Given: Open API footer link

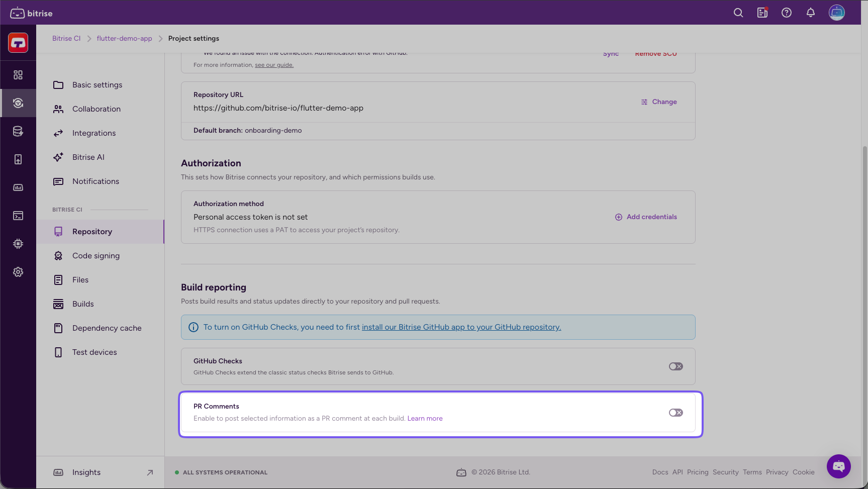Looking at the screenshot, I should coord(678,472).
